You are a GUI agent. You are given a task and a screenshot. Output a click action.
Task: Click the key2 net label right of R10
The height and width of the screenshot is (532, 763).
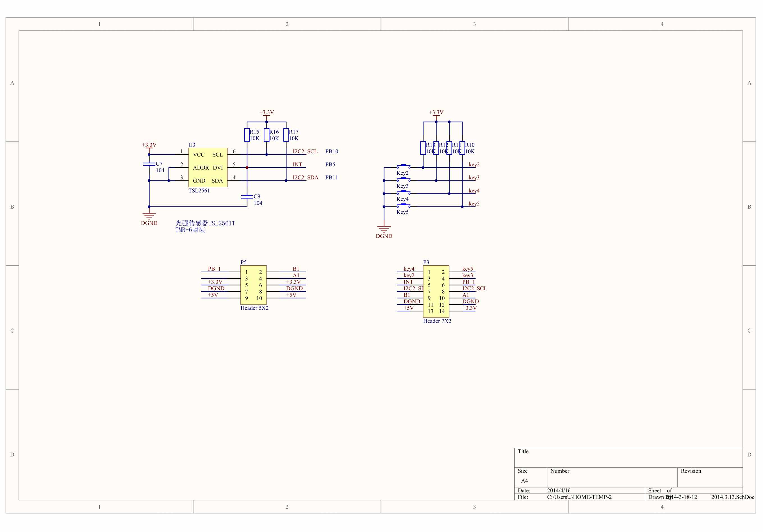[x=474, y=165]
